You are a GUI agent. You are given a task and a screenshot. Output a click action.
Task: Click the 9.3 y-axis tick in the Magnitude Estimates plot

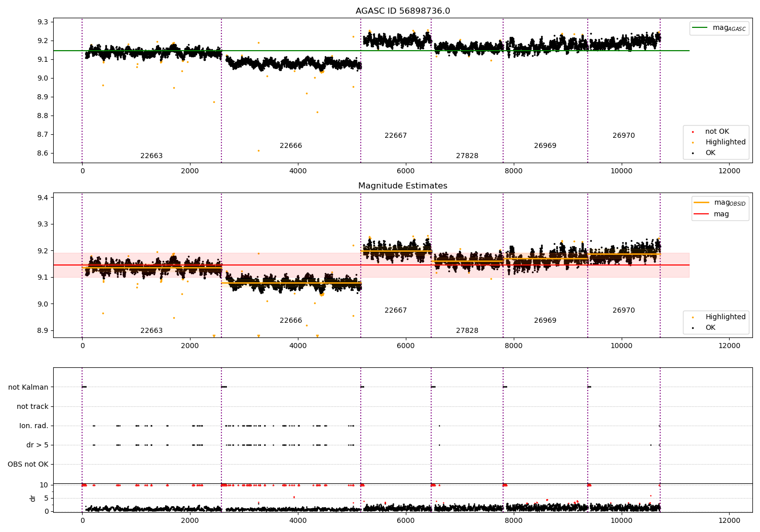coord(43,224)
